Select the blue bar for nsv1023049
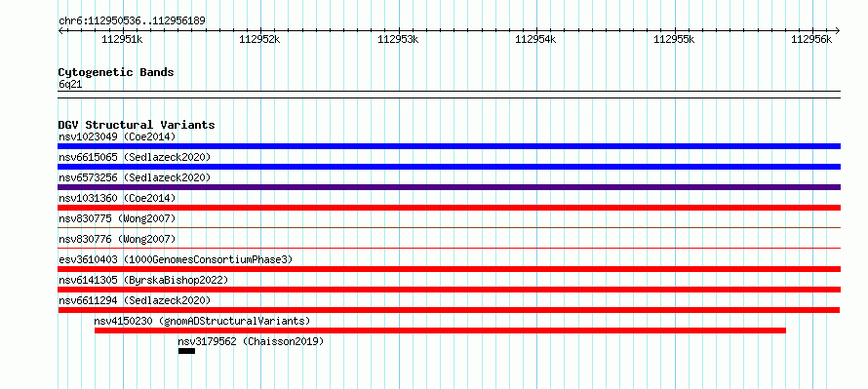This screenshot has width=868, height=389. (x=449, y=146)
